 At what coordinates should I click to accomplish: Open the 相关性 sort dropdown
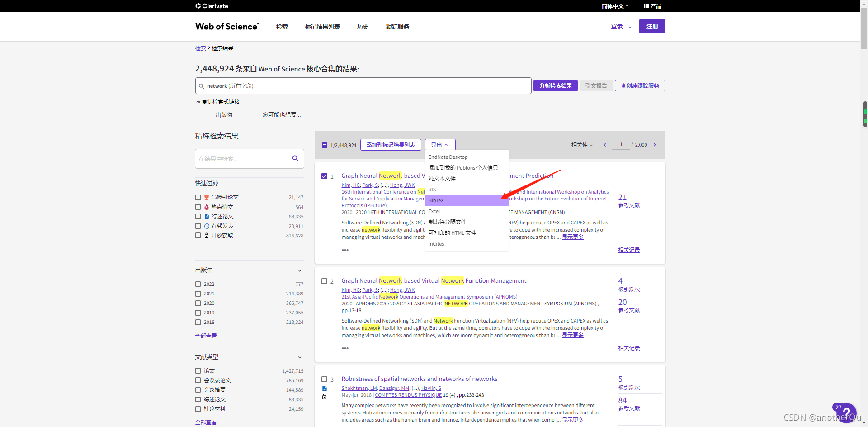tap(582, 145)
